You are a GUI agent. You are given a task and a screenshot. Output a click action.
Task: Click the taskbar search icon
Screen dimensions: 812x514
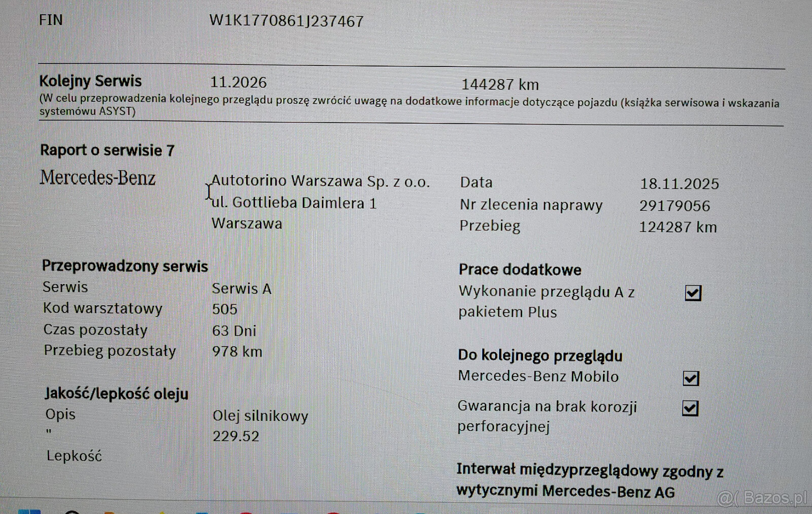click(x=72, y=511)
